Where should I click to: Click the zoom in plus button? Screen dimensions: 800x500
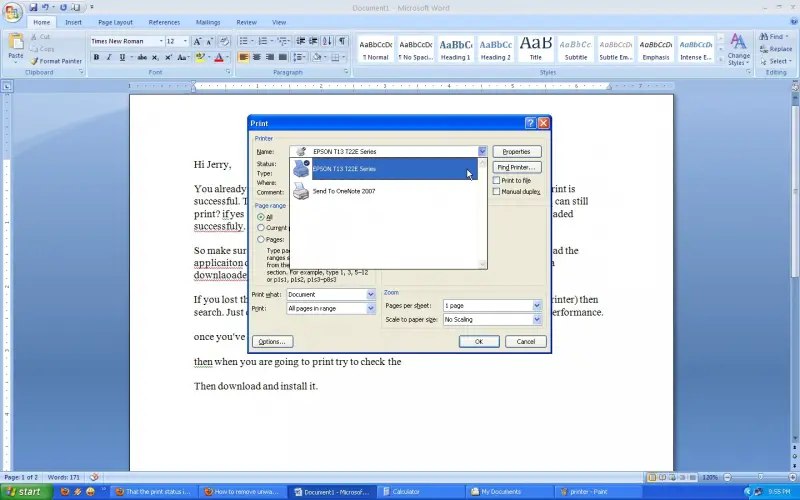pos(792,478)
